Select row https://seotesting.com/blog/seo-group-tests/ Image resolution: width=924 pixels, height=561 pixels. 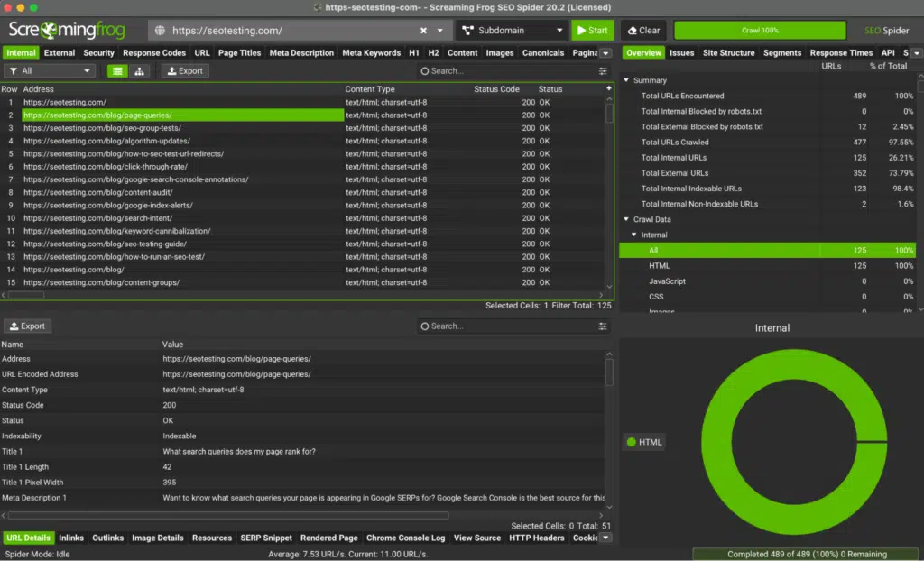pos(303,128)
